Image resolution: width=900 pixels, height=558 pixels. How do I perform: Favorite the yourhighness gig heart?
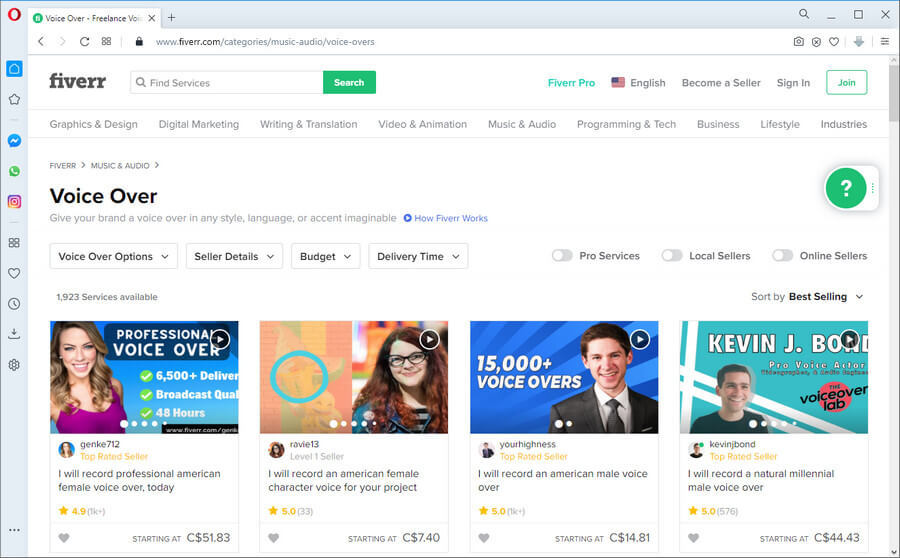[x=484, y=538]
